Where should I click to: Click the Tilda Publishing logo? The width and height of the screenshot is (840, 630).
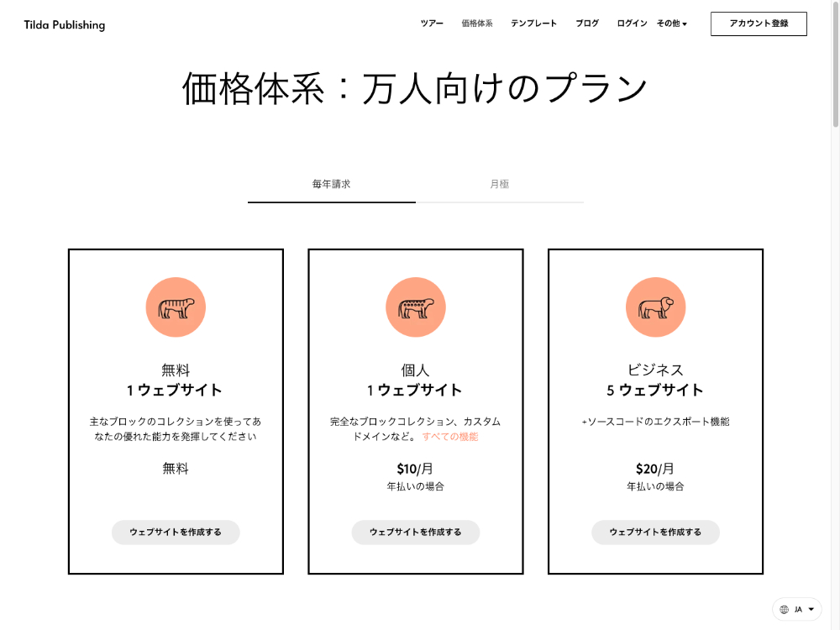tap(65, 24)
